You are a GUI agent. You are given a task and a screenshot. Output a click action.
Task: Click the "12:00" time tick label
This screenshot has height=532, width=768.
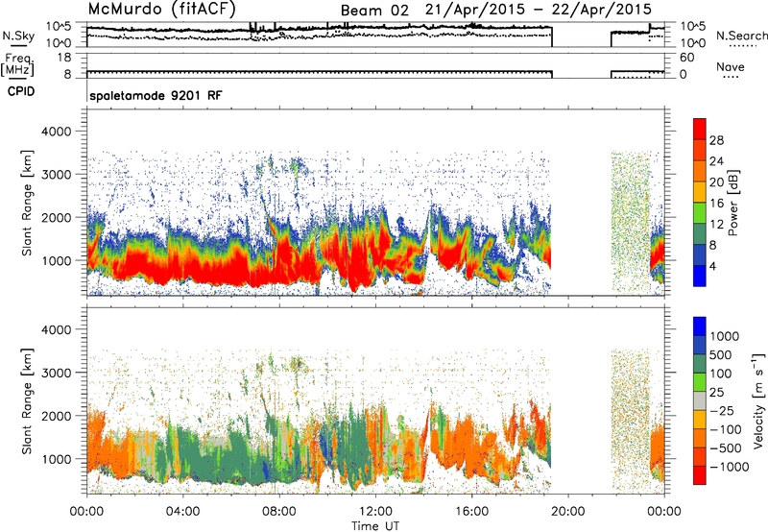pos(375,512)
